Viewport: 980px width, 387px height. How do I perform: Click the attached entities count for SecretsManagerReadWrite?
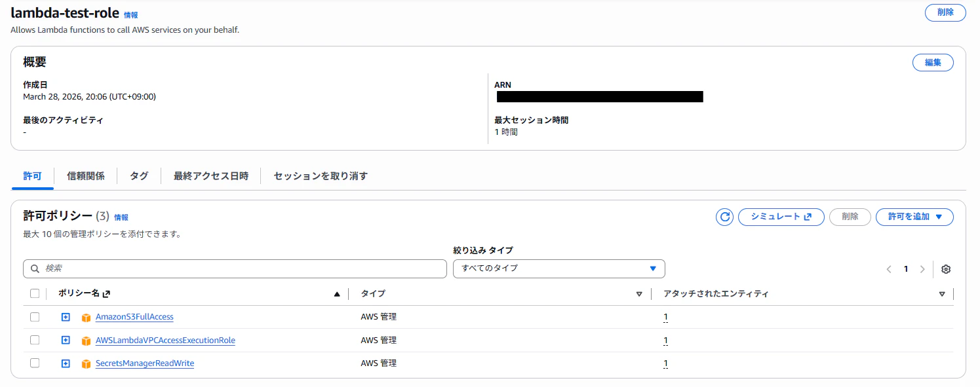pyautogui.click(x=665, y=363)
